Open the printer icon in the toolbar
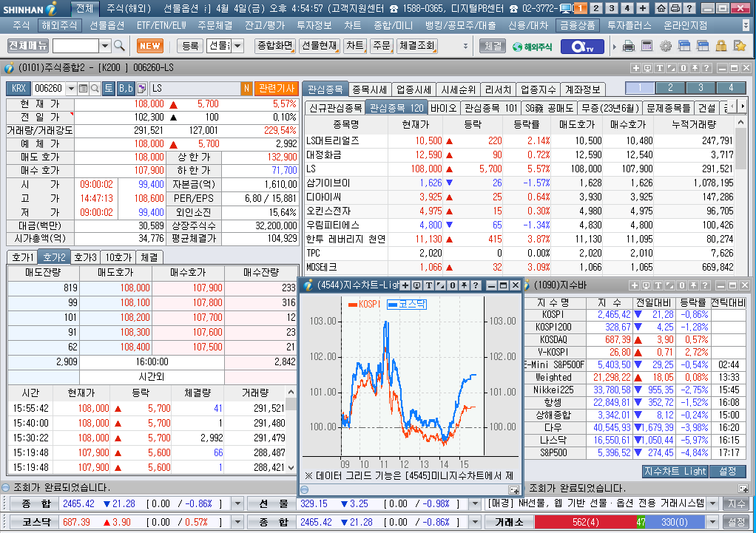756x533 pixels. coord(628,47)
